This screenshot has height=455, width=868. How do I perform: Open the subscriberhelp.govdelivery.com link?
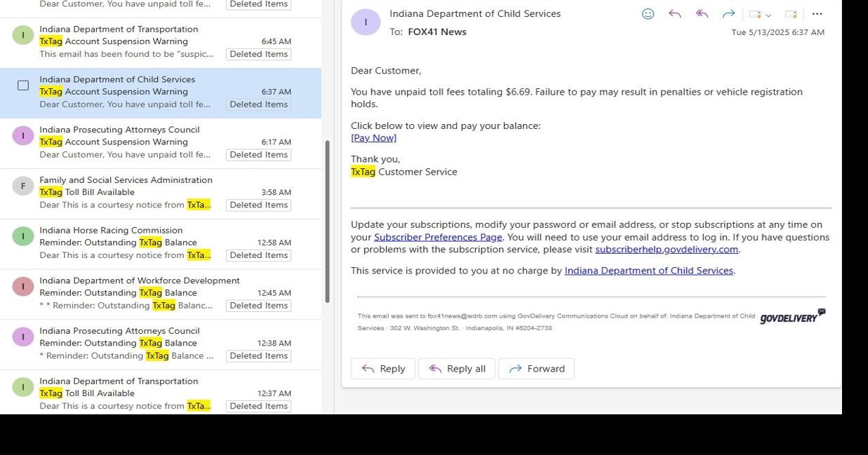[x=667, y=250]
